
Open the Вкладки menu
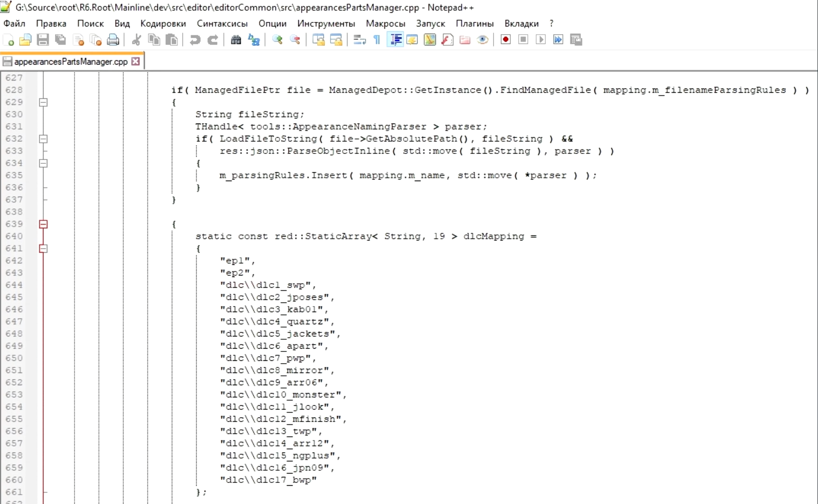(x=522, y=23)
